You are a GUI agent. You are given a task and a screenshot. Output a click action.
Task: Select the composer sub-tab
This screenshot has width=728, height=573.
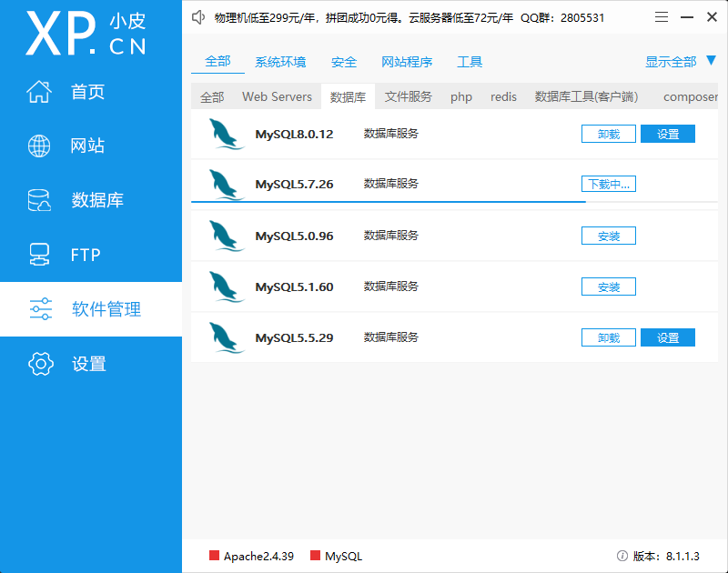tap(691, 97)
